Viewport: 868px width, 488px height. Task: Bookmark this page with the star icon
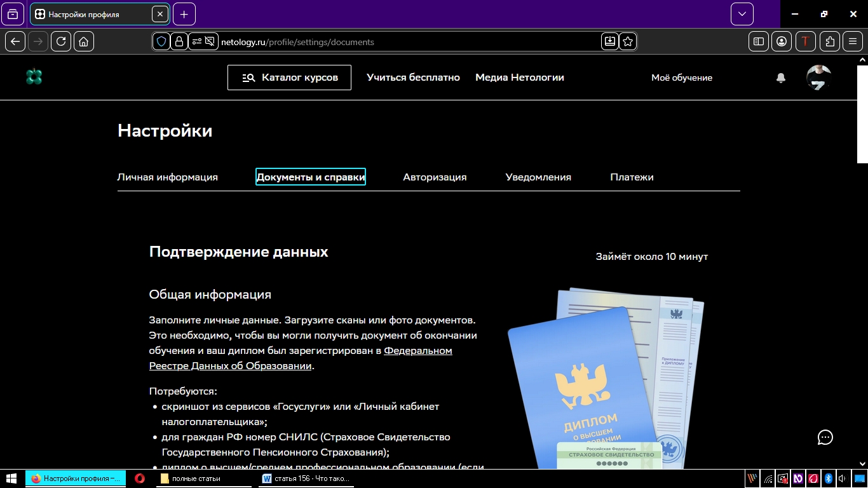coord(628,41)
